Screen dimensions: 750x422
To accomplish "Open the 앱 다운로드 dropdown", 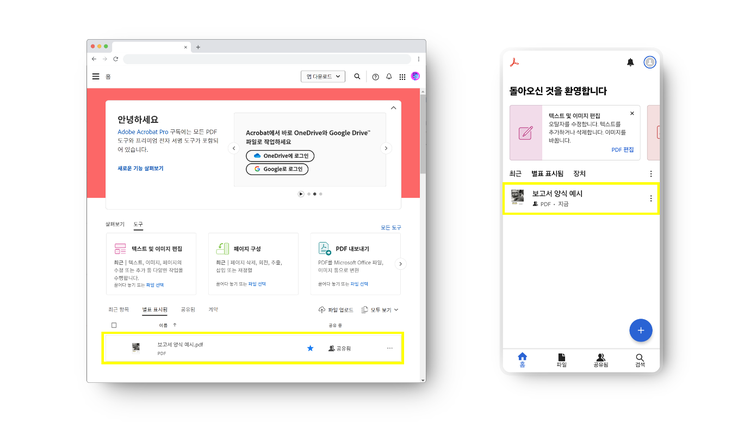I will pyautogui.click(x=323, y=77).
